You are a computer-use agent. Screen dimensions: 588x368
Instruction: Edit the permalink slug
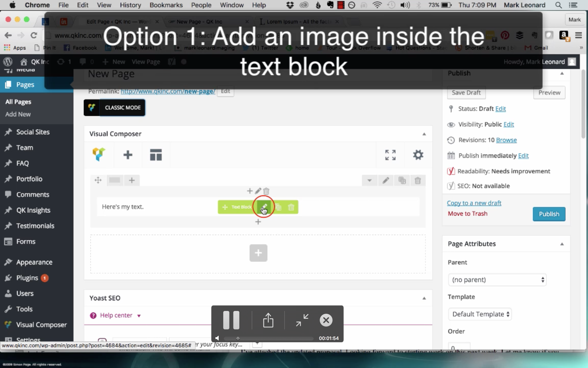(x=225, y=91)
